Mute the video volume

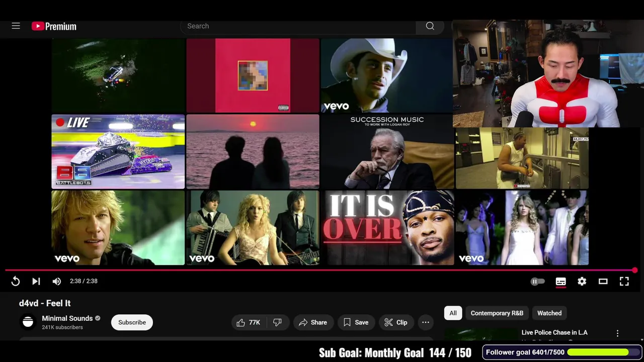[x=57, y=281]
